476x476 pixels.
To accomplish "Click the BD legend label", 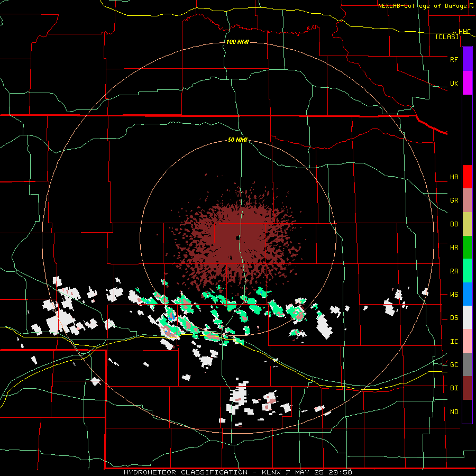I will [454, 224].
